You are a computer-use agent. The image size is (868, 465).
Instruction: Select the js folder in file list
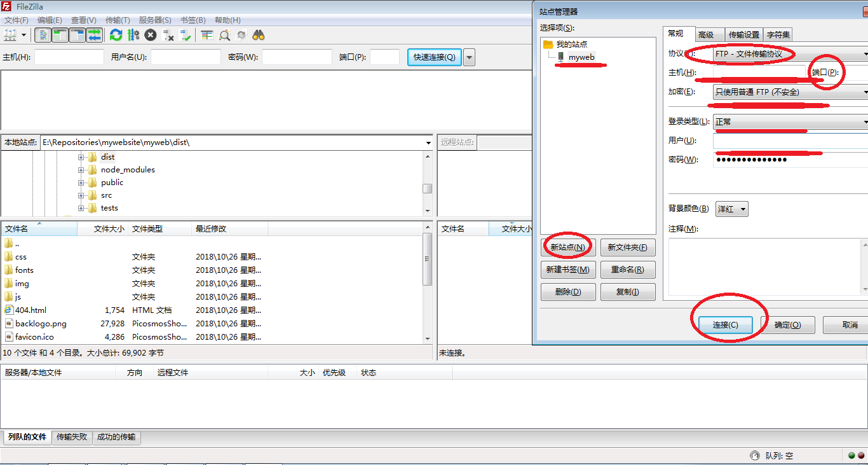[x=18, y=297]
